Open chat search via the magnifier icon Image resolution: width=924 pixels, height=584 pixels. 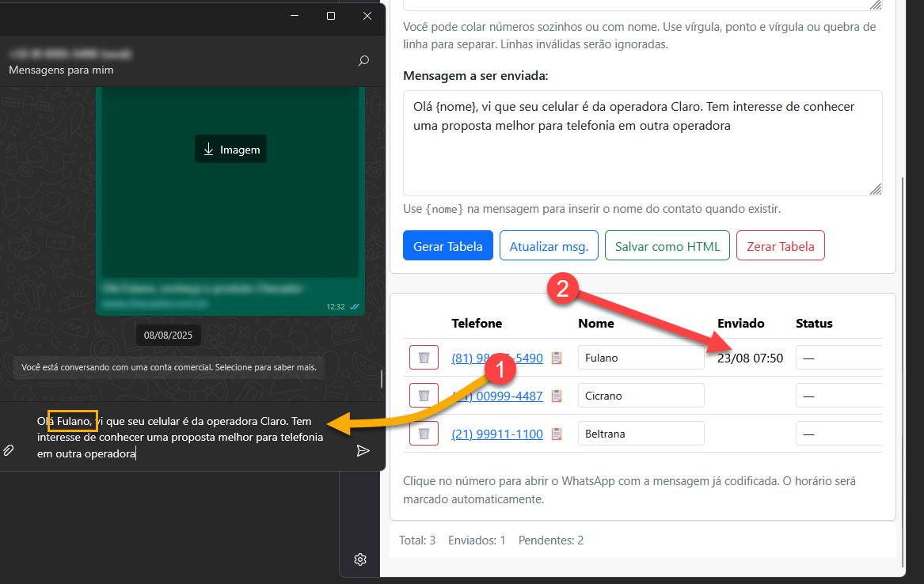[x=363, y=61]
